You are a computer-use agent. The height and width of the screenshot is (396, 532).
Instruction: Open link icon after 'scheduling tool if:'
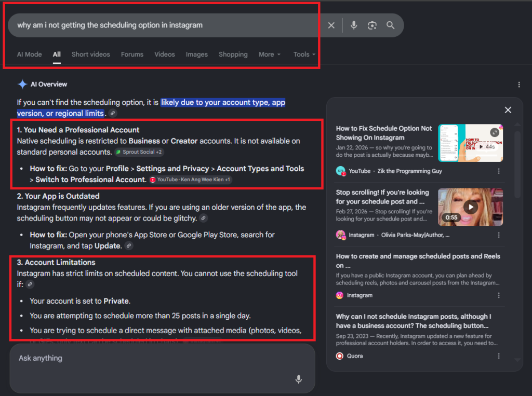(x=30, y=284)
